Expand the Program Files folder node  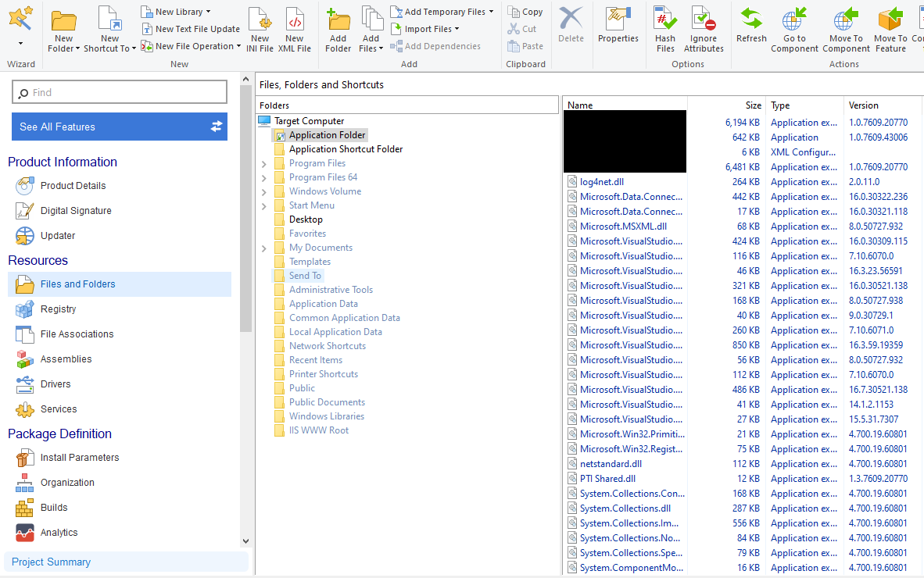click(264, 163)
